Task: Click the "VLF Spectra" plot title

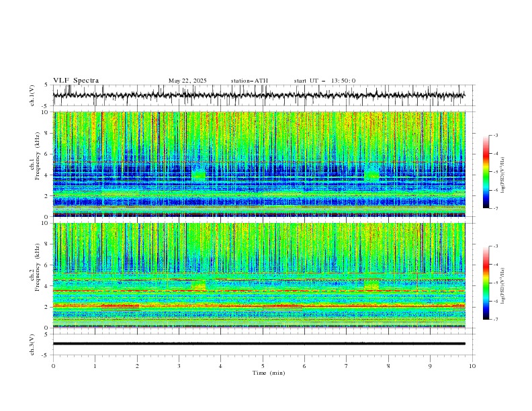Action: (76, 81)
